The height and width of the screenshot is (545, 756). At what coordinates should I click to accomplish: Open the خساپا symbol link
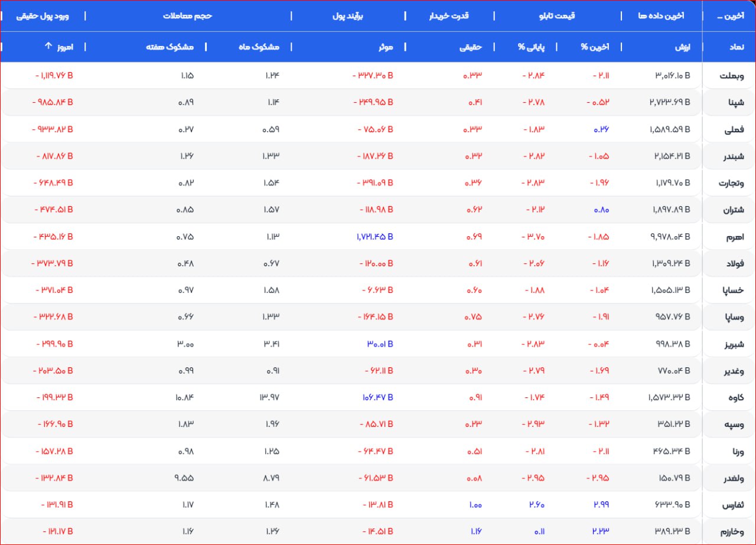(x=732, y=291)
